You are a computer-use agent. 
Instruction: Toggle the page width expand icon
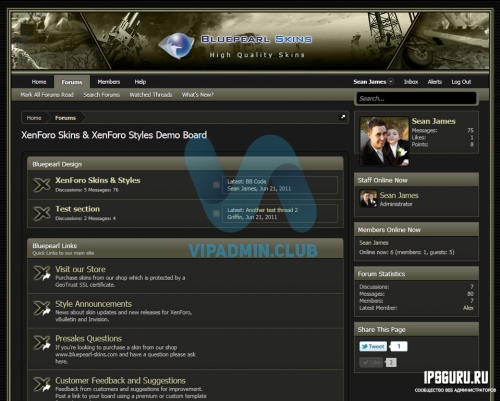(342, 117)
